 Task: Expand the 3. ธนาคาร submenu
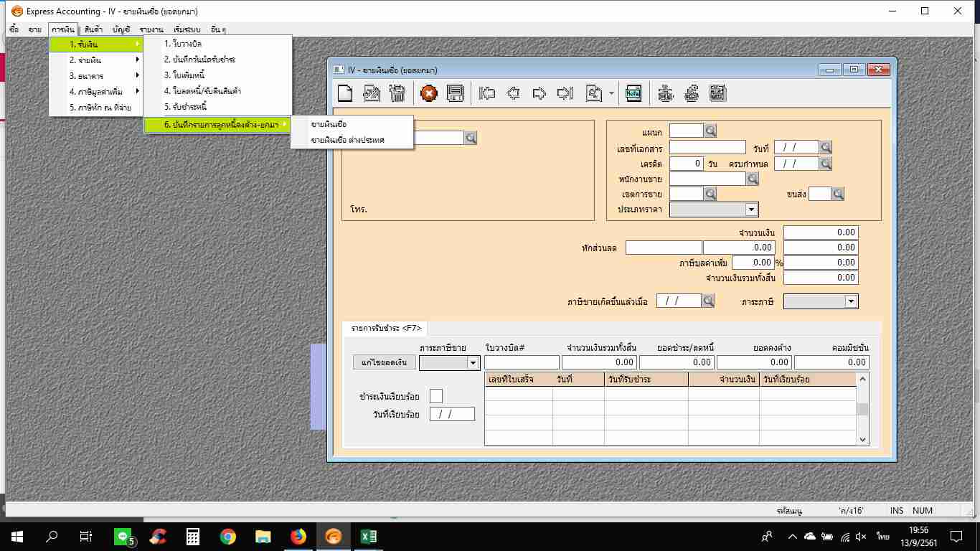point(96,76)
